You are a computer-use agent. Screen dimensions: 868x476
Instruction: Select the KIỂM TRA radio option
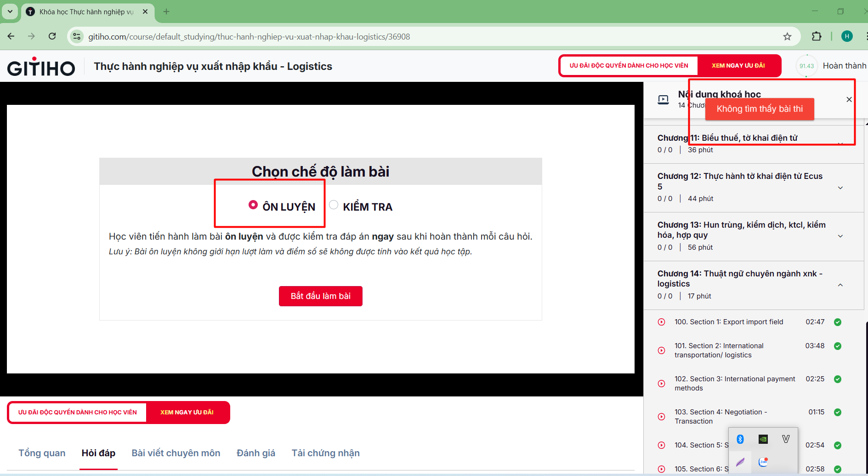[x=334, y=205]
